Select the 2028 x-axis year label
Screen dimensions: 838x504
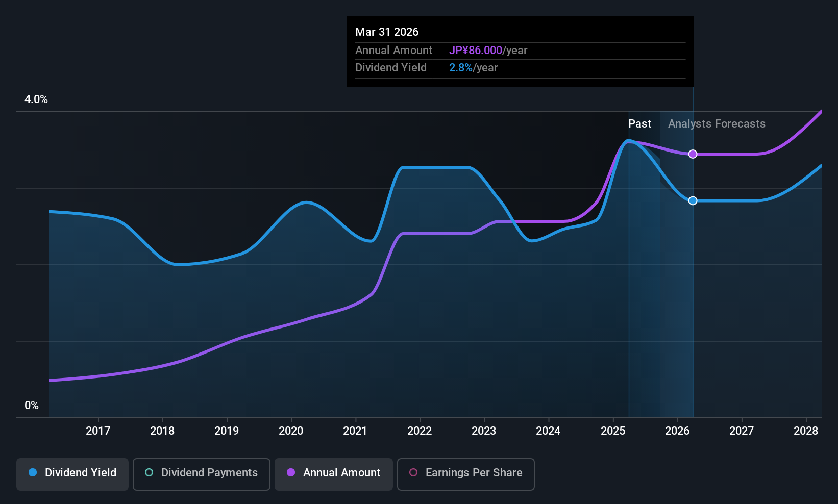click(806, 431)
